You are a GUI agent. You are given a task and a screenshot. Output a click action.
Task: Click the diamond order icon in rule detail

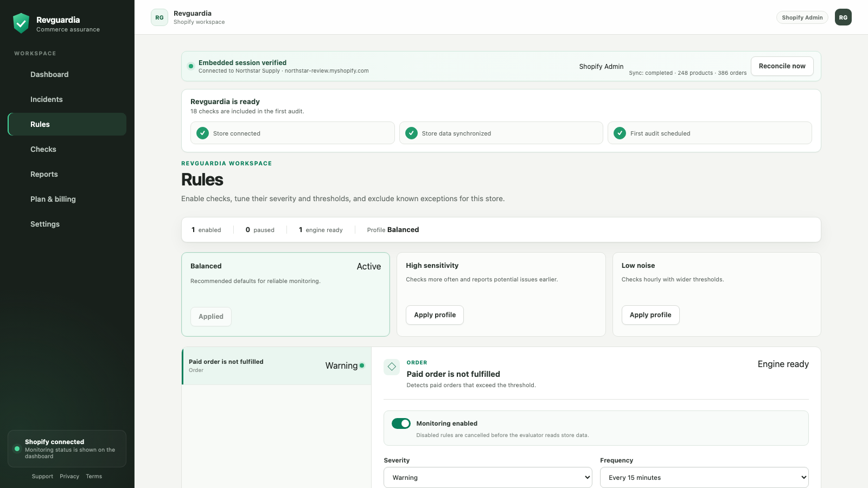392,367
